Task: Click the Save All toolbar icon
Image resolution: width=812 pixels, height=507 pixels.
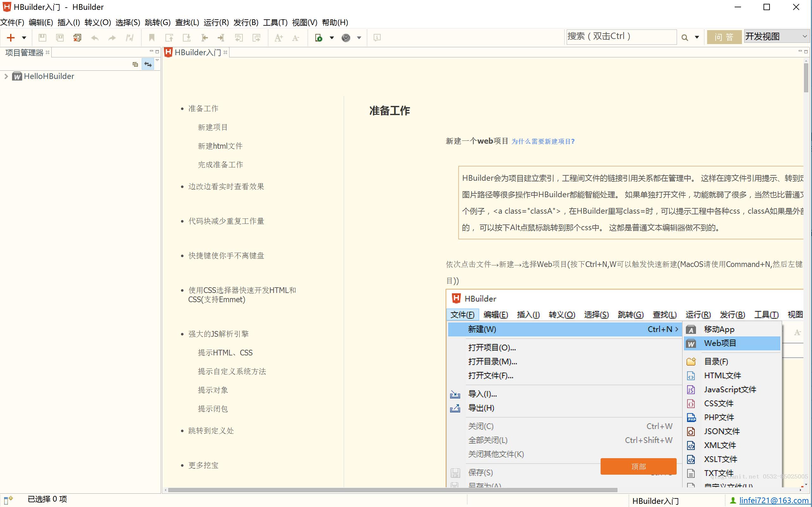Action: pyautogui.click(x=60, y=37)
